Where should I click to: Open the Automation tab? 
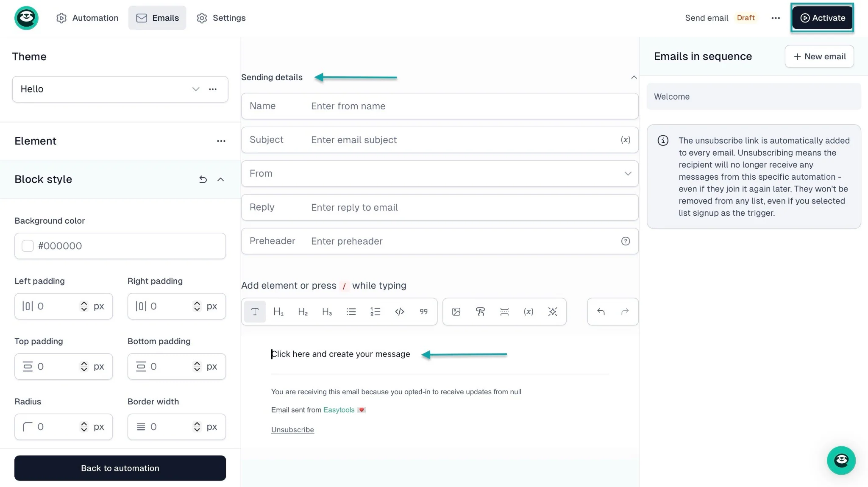pyautogui.click(x=87, y=18)
